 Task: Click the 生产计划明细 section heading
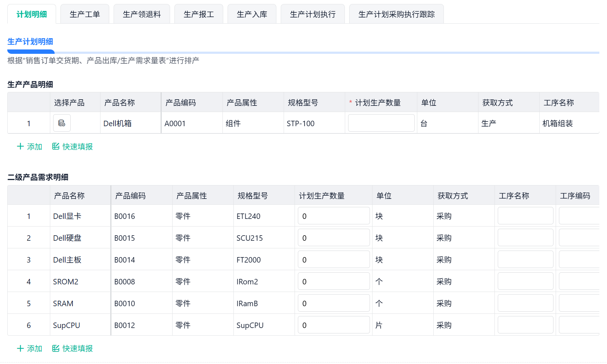[30, 42]
